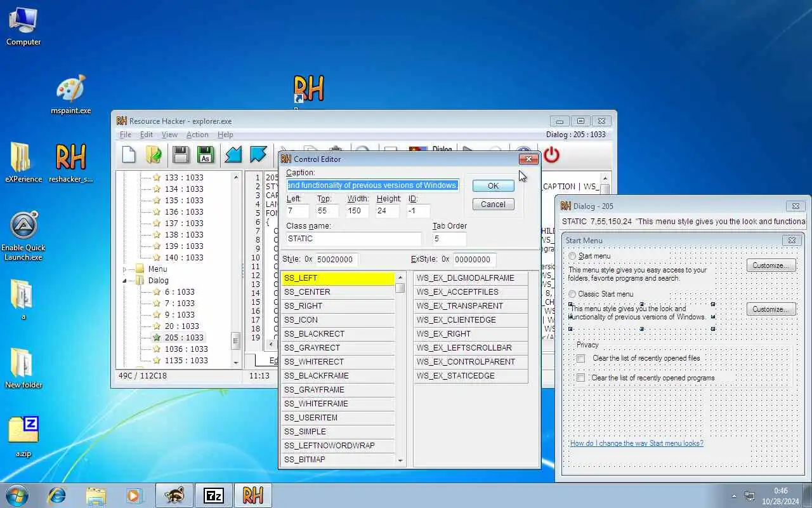Switch to 7z taskbar application

click(213, 495)
